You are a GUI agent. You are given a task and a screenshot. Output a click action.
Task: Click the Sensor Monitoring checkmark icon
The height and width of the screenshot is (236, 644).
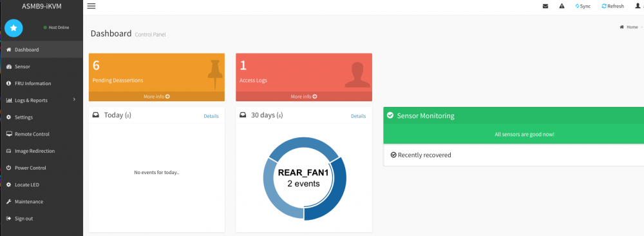(390, 115)
